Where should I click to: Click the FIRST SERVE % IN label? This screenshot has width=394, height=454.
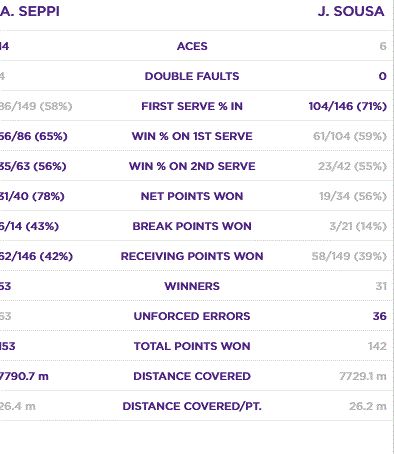(192, 106)
